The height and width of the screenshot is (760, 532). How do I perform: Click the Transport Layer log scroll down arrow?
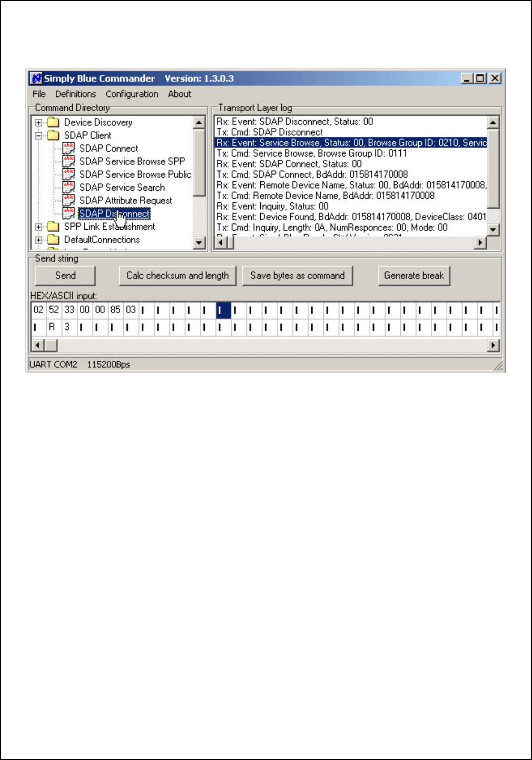coord(493,229)
